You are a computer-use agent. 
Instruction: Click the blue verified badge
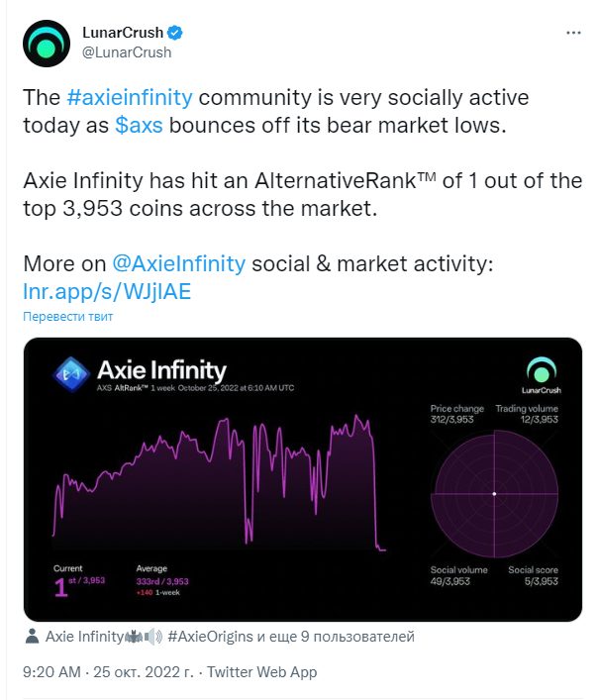(x=175, y=33)
